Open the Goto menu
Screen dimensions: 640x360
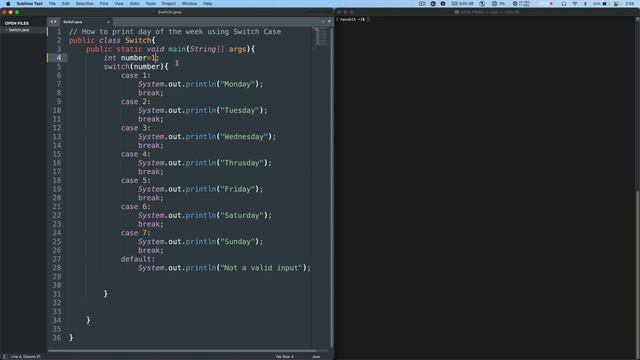pyautogui.click(x=134, y=4)
